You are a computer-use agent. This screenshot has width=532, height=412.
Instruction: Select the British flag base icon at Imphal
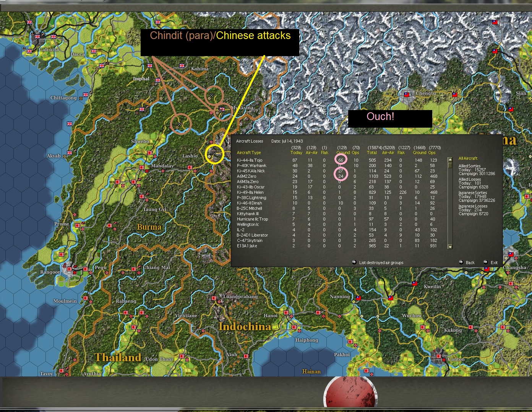point(158,80)
